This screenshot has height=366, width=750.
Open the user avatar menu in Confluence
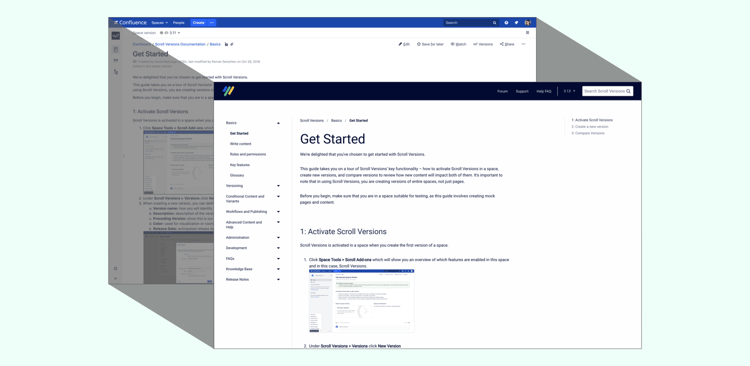coord(528,22)
